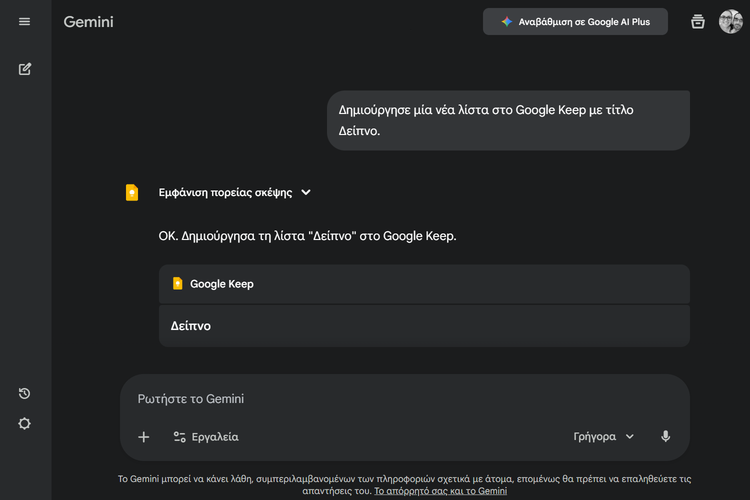Click the yellow Keep icon beside the response
The image size is (750, 500).
132,193
